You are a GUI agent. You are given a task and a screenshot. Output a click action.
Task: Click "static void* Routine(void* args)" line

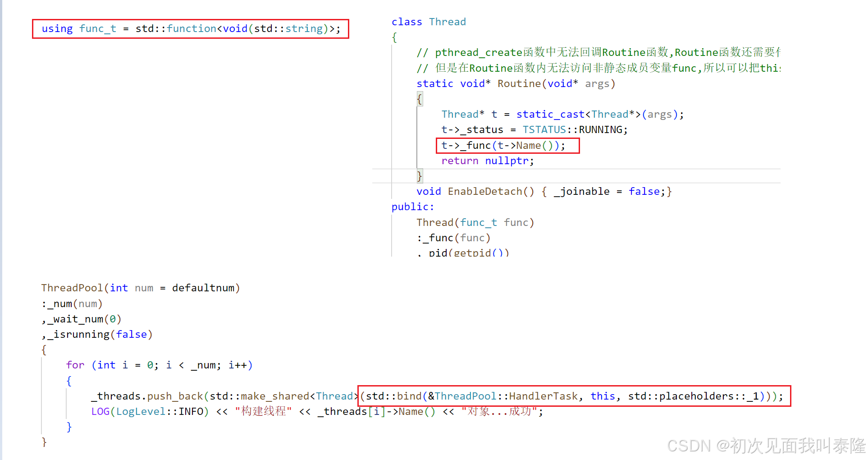point(516,83)
